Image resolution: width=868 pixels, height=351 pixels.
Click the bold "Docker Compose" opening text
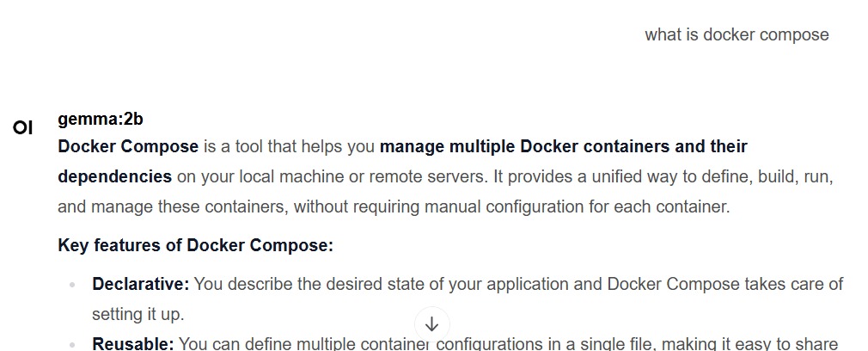[128, 147]
